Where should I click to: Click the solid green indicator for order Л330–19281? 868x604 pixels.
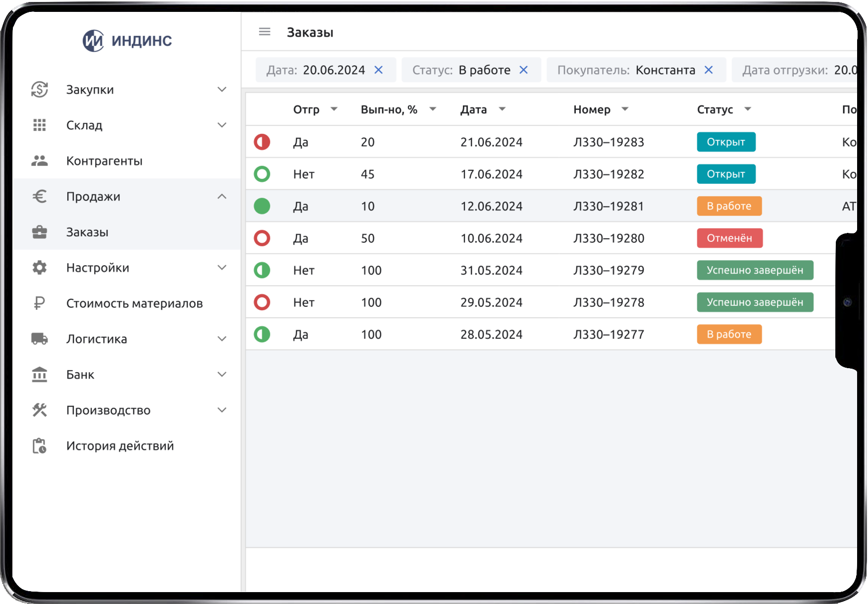262,206
